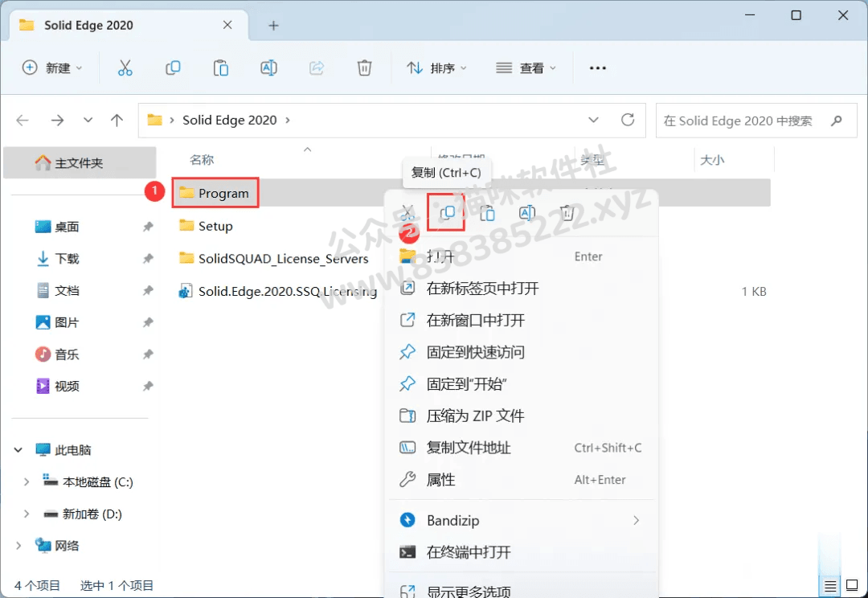Click the toolbar Delete trash icon
This screenshot has width=868, height=598.
click(x=364, y=68)
